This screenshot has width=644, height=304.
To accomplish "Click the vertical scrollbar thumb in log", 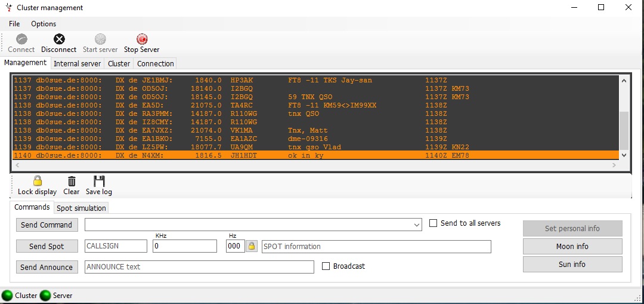I will coord(624,130).
